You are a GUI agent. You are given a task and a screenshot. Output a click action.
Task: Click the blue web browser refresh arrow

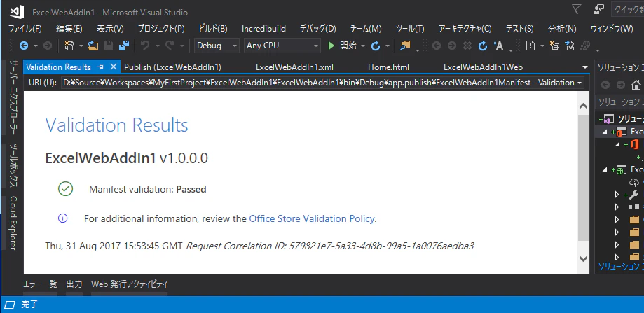click(x=483, y=46)
